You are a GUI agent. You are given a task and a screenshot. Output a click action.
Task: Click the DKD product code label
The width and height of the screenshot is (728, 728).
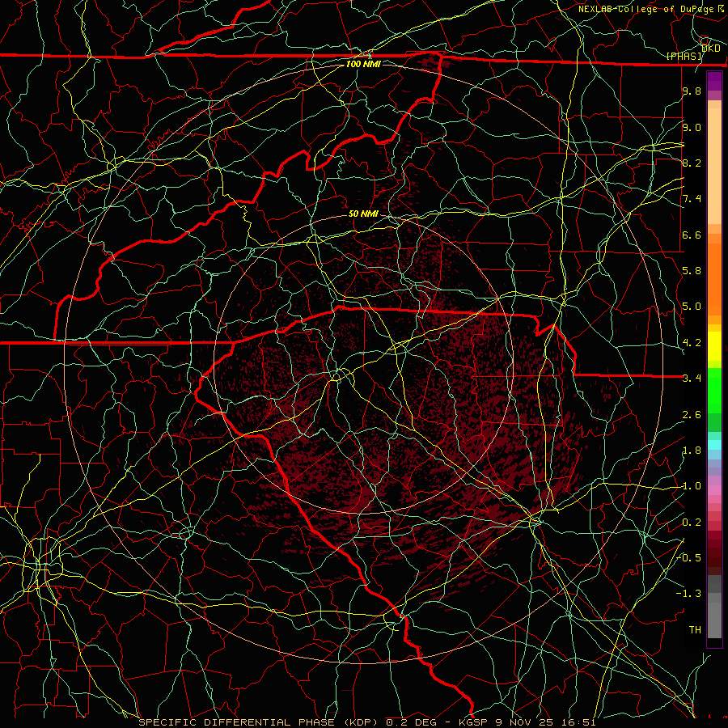(710, 48)
